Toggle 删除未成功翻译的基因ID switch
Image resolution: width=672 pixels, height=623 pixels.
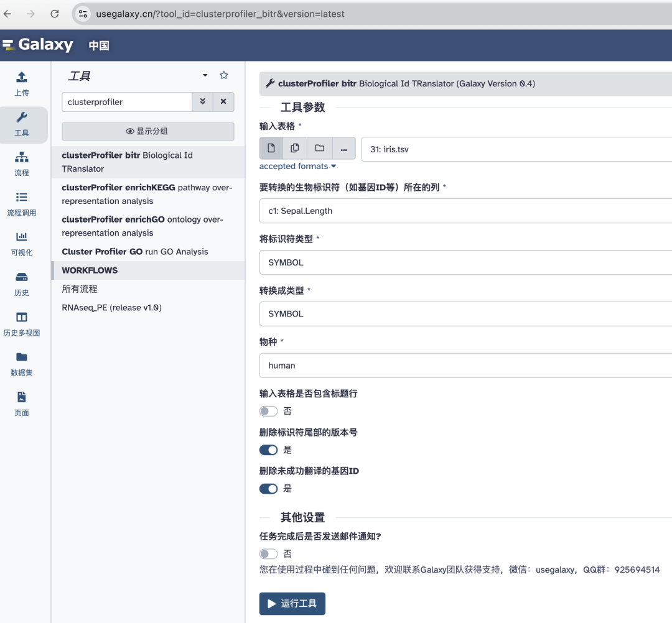tap(269, 489)
